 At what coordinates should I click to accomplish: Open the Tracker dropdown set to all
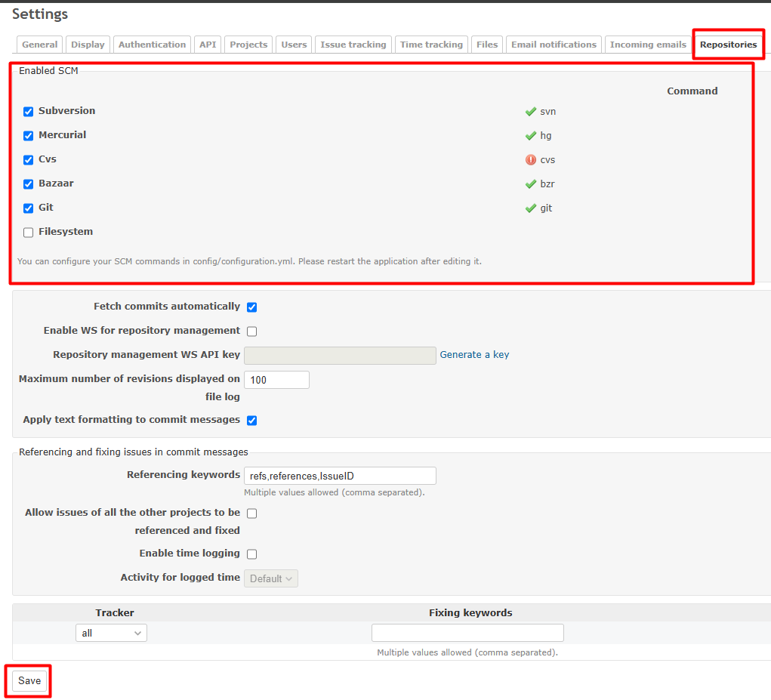coord(110,633)
